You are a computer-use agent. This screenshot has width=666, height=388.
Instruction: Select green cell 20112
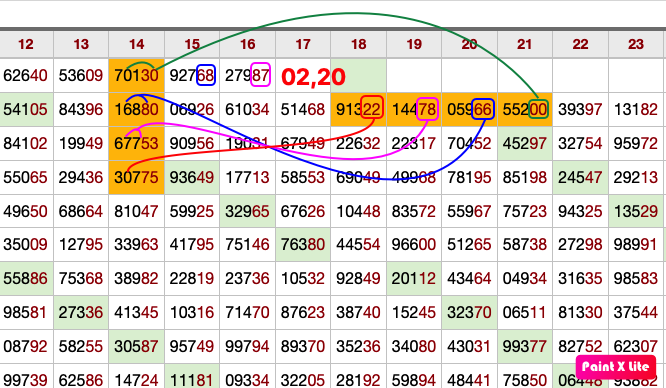(414, 279)
